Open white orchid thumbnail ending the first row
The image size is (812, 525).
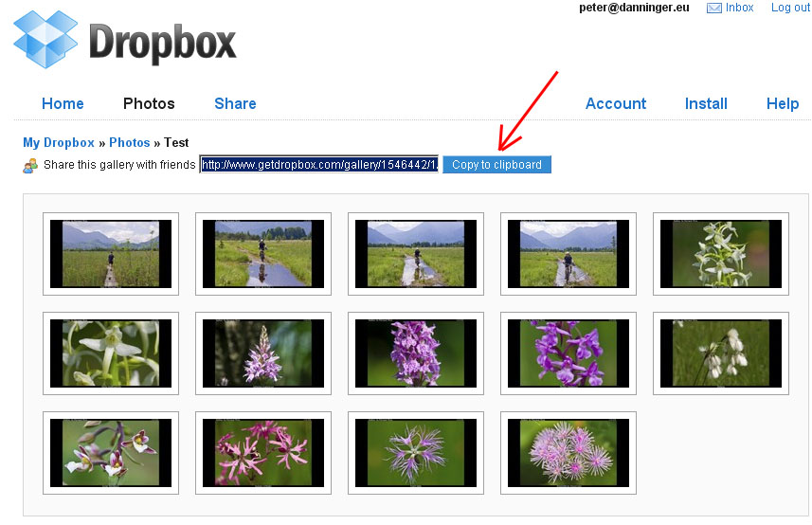(x=721, y=254)
